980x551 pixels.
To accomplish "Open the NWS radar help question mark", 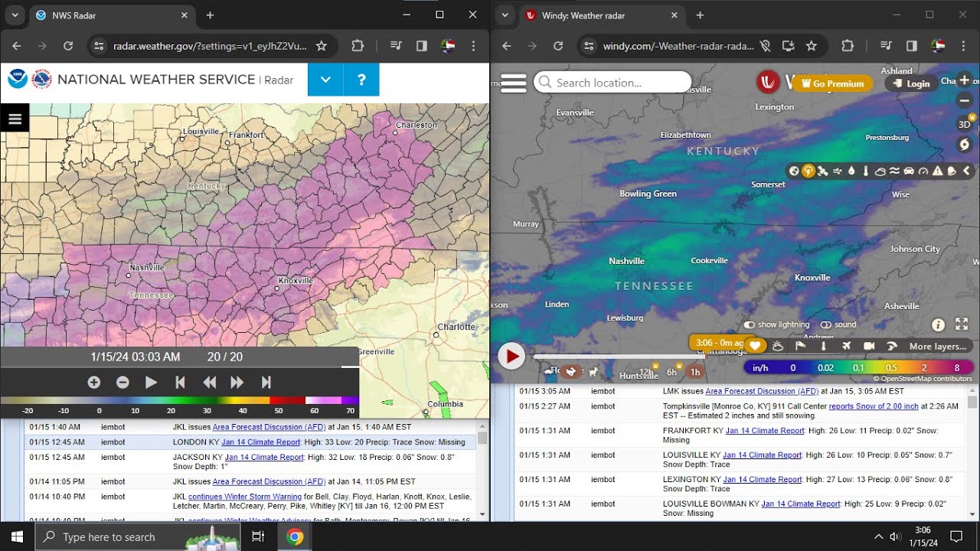I will (361, 80).
